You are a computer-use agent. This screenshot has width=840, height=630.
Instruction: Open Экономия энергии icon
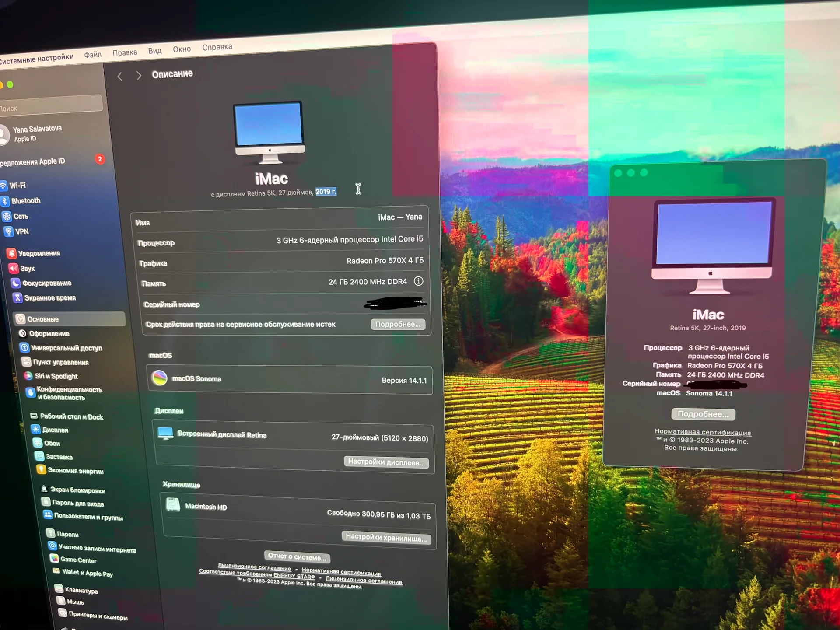41,470
